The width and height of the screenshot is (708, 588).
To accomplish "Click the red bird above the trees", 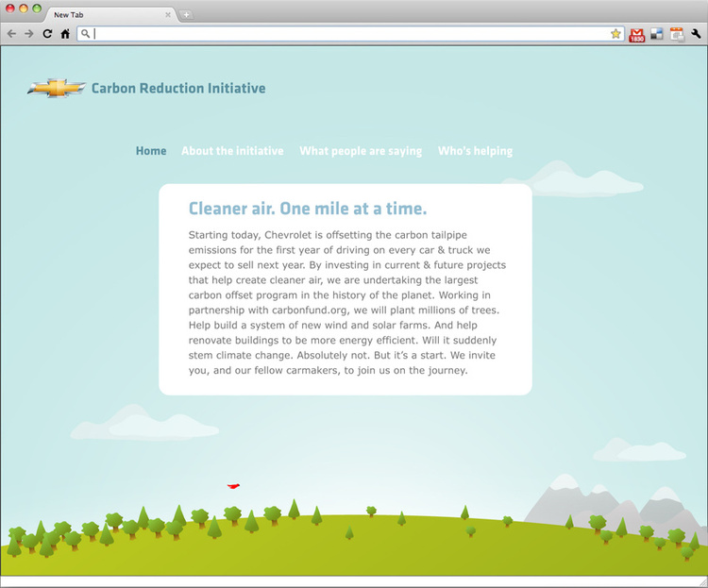I will [x=233, y=486].
